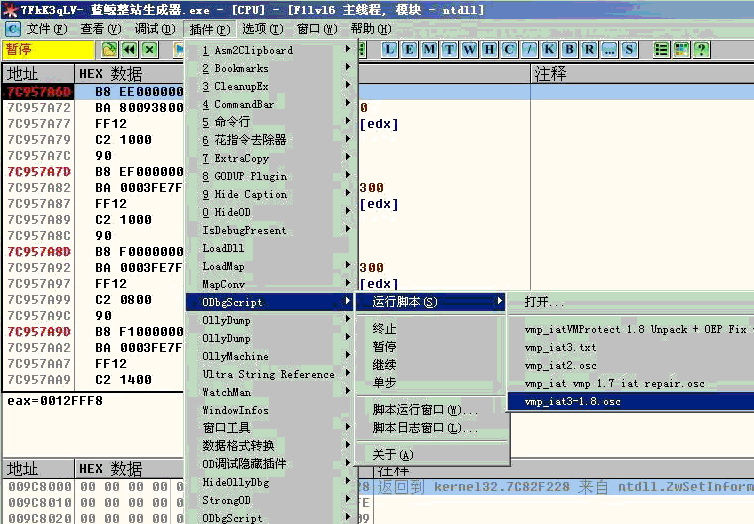
Task: Click the green question mark Help icon
Action: (x=702, y=50)
